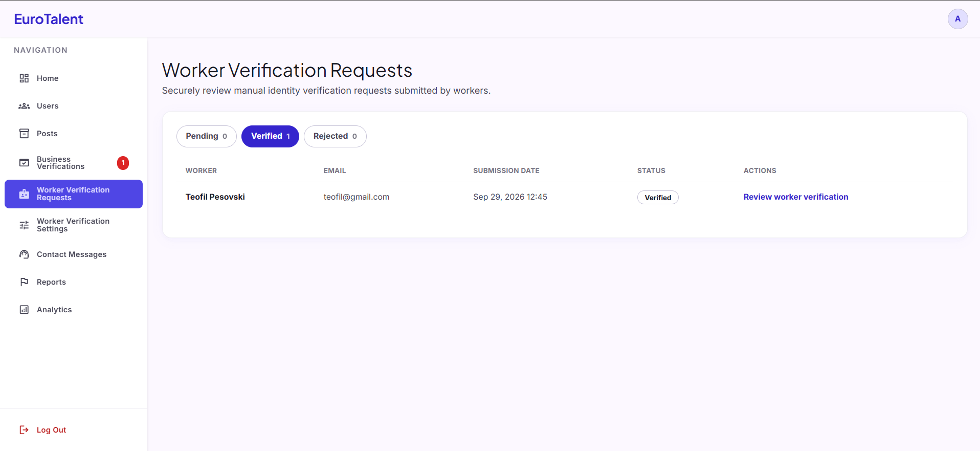Viewport: 980px width, 451px height.
Task: Click the Contact Messages headset icon
Action: click(24, 254)
